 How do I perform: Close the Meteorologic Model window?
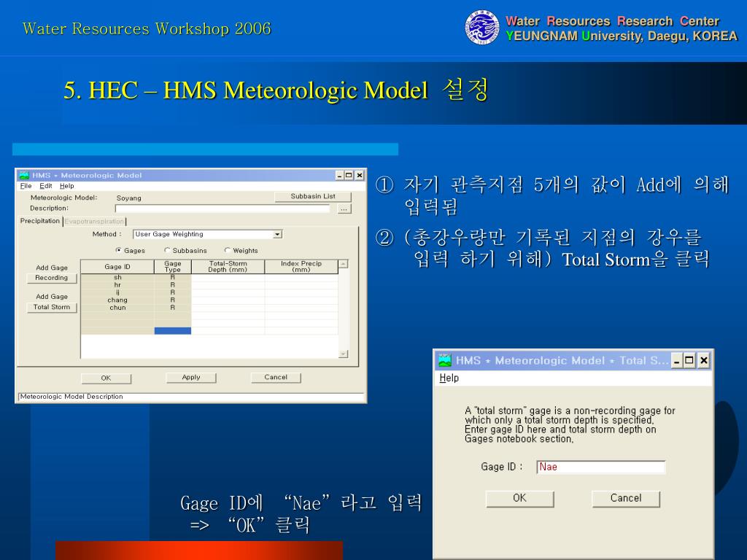tap(360, 175)
